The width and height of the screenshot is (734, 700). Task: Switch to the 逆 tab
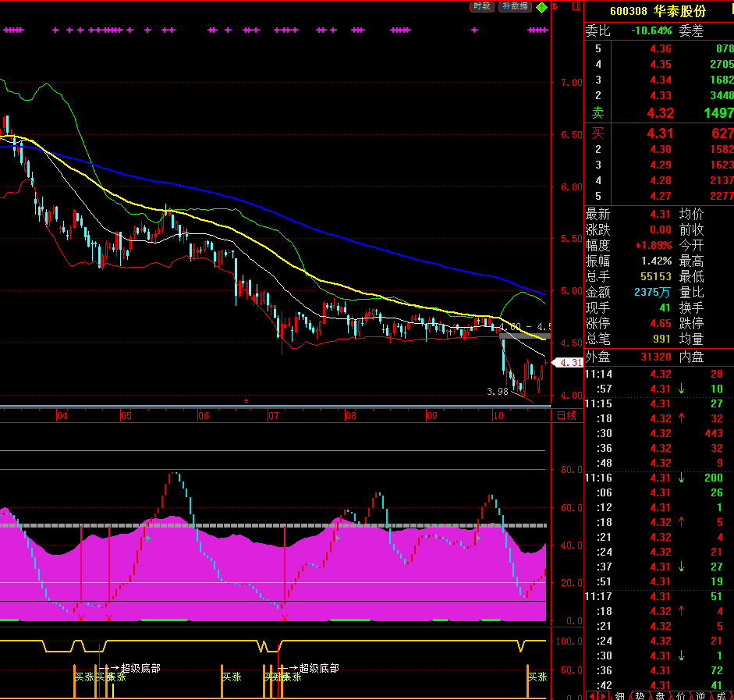700,696
